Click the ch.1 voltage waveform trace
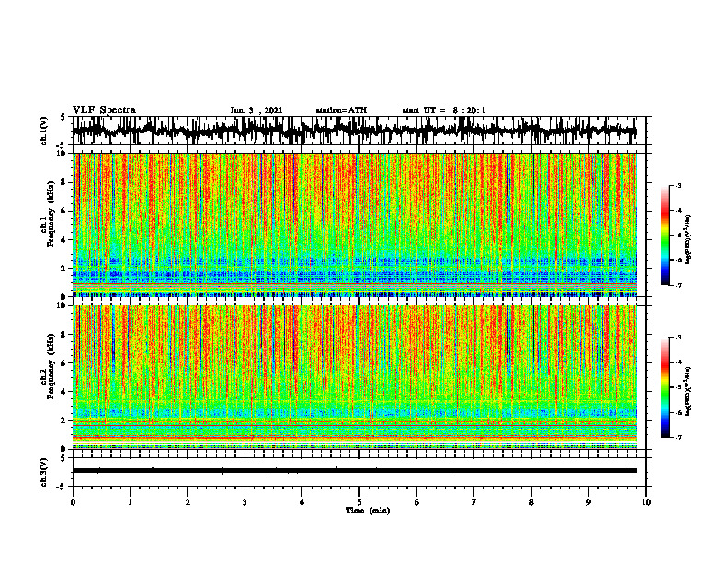 [354, 130]
